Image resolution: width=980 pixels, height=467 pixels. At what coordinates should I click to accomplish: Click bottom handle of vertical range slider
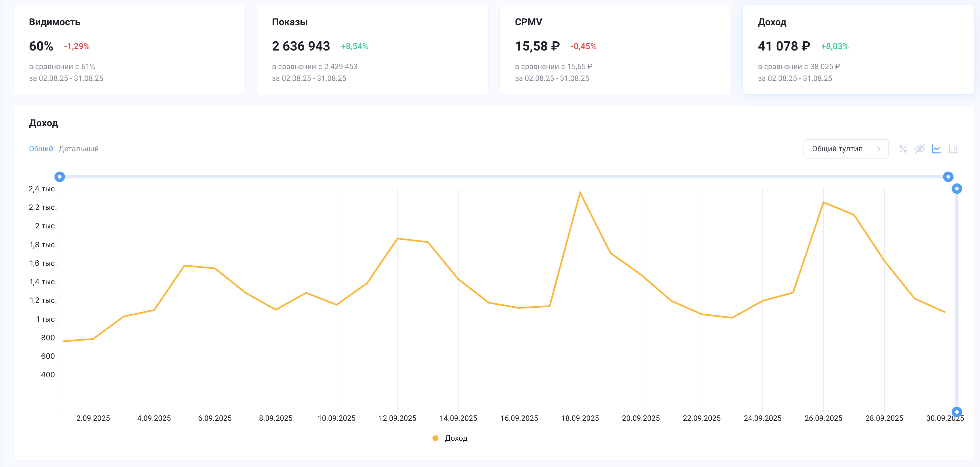point(956,412)
